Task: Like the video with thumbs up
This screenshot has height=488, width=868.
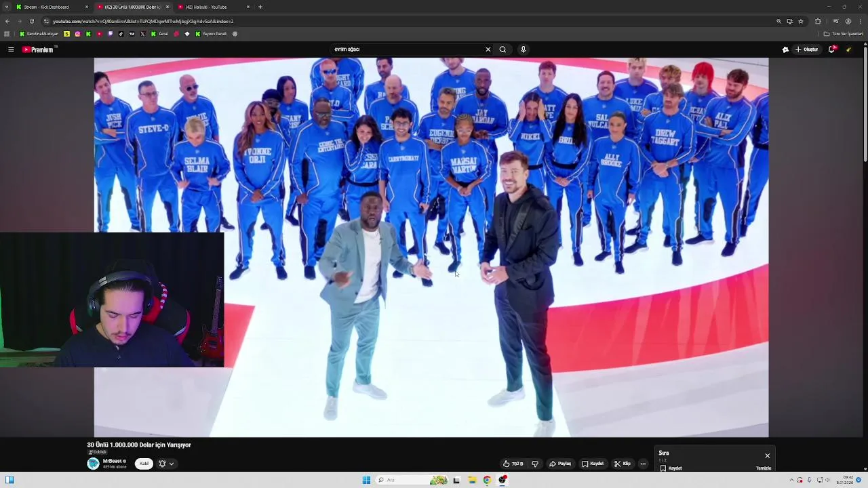Action: (513, 464)
